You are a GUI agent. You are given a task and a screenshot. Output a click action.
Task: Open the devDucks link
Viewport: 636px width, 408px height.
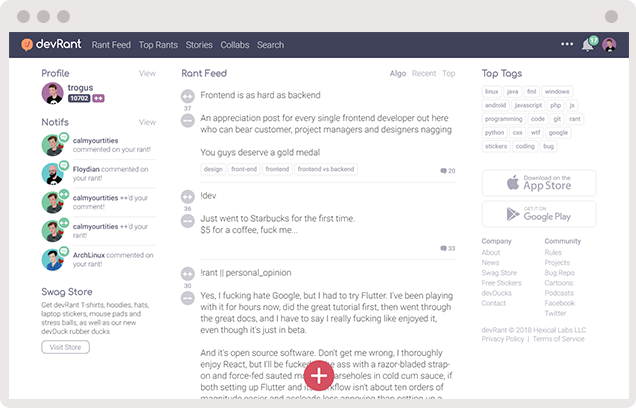[x=496, y=293]
